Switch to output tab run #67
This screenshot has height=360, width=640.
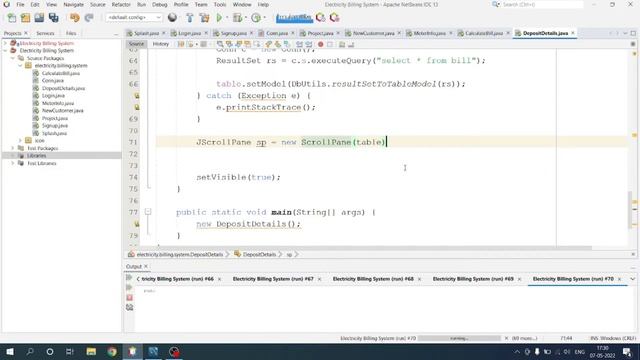tap(273, 279)
